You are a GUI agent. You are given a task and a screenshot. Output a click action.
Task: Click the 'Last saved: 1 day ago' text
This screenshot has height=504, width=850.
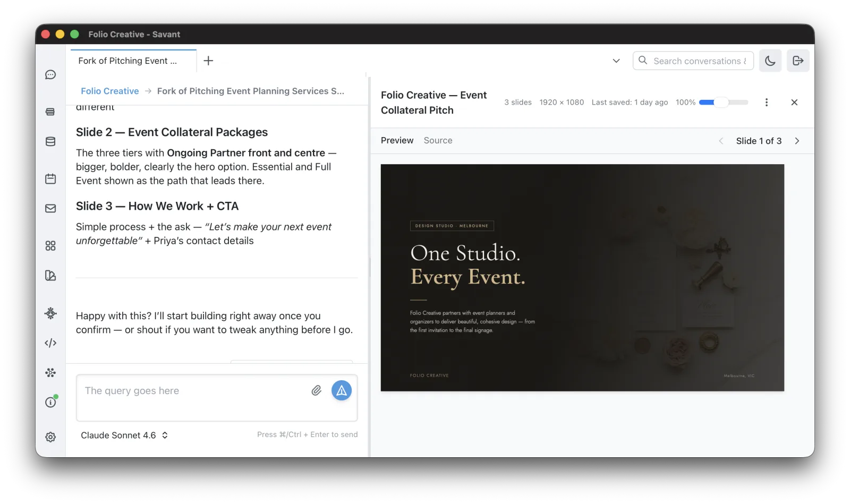[630, 102]
